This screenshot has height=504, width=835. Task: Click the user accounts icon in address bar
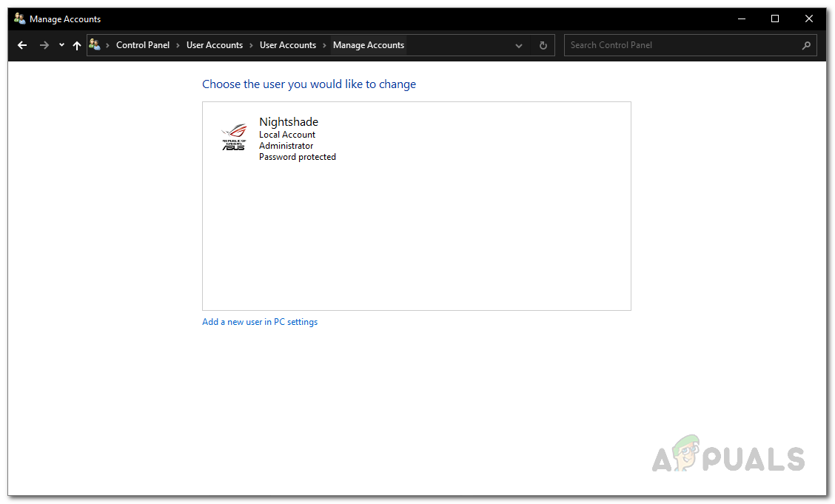click(x=95, y=45)
